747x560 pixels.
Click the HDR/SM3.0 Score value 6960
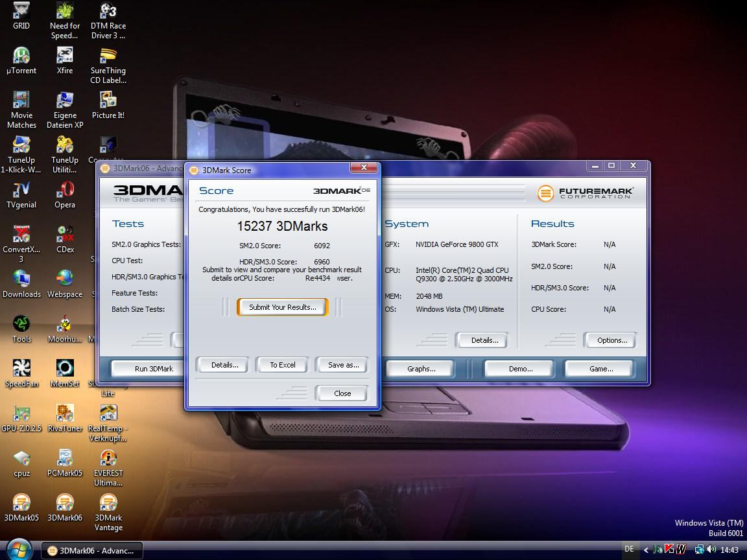(x=322, y=261)
